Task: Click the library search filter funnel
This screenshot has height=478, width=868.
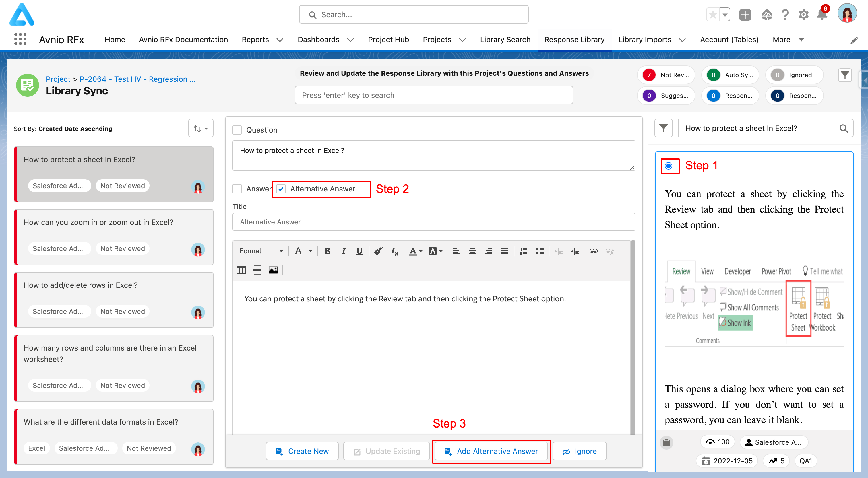Action: pyautogui.click(x=663, y=128)
